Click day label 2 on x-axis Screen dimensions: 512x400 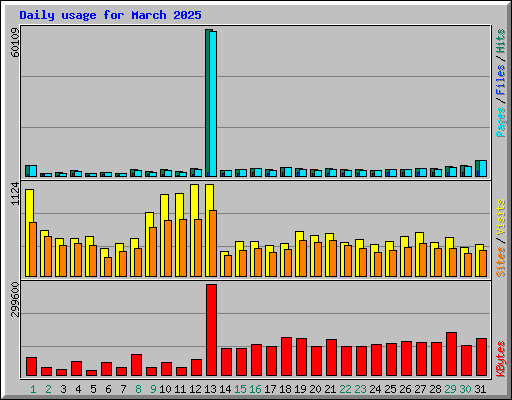(x=48, y=389)
